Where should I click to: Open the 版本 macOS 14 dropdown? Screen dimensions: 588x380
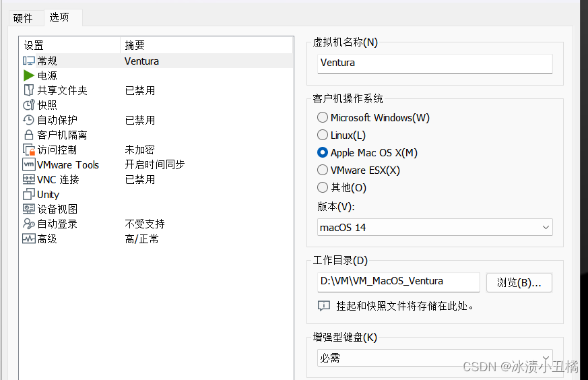pyautogui.click(x=435, y=227)
